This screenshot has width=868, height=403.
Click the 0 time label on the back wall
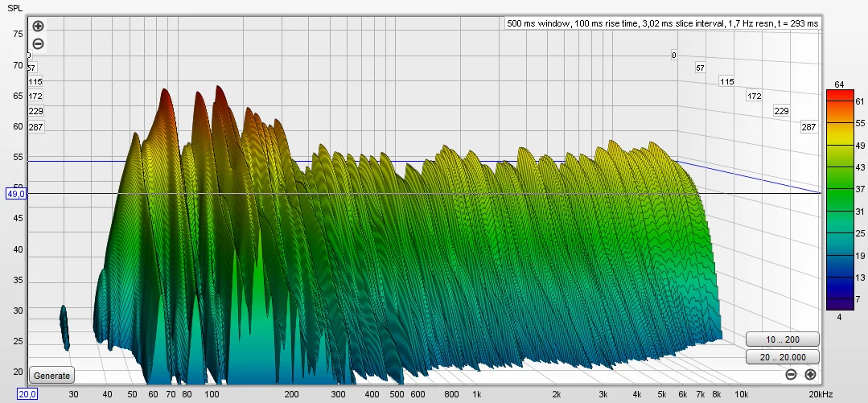point(673,56)
